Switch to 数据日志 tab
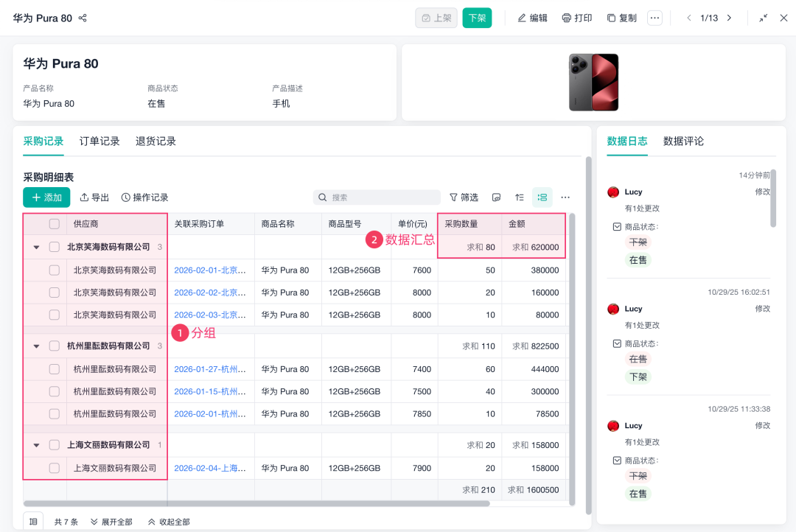The width and height of the screenshot is (796, 532). pyautogui.click(x=627, y=141)
